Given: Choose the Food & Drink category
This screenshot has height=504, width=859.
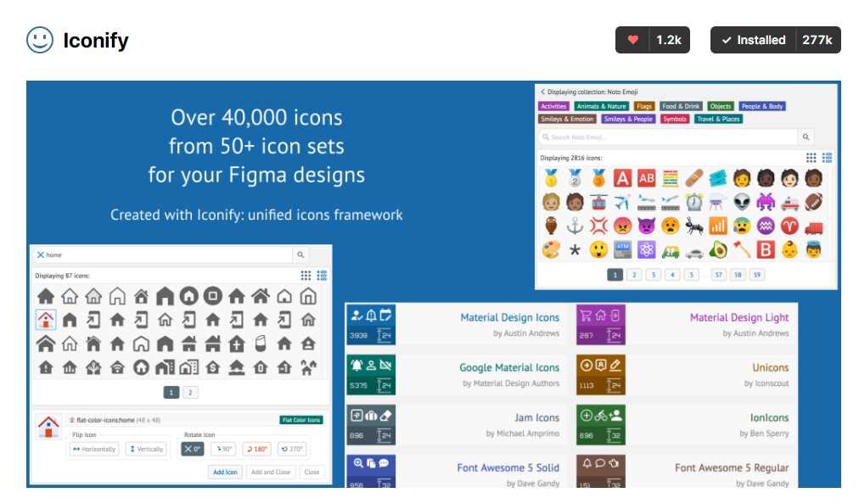Looking at the screenshot, I should [x=681, y=106].
